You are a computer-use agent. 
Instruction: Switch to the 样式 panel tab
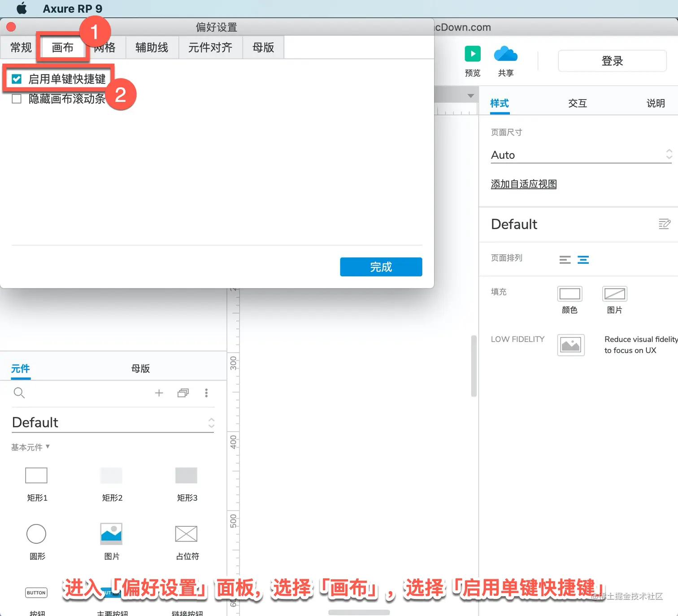(x=500, y=103)
